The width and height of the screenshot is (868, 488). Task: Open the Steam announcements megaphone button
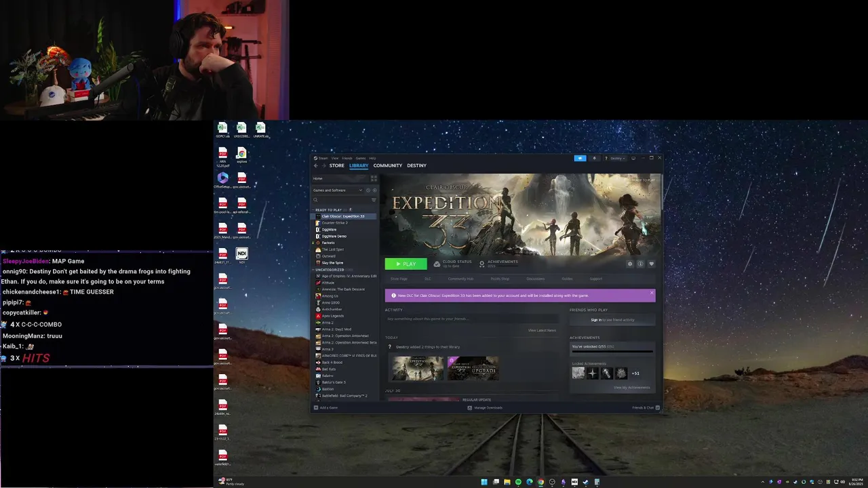[580, 158]
